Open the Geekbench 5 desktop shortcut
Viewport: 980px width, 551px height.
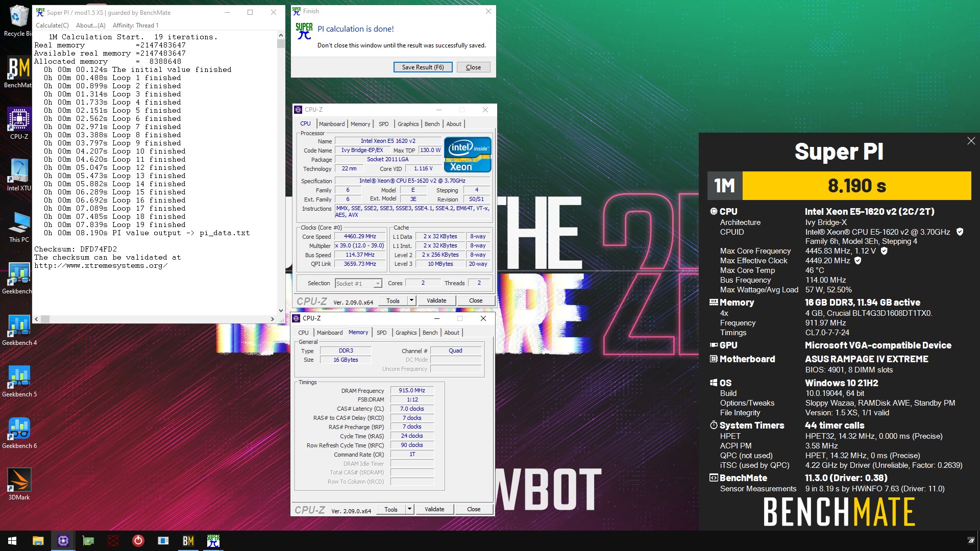point(19,381)
